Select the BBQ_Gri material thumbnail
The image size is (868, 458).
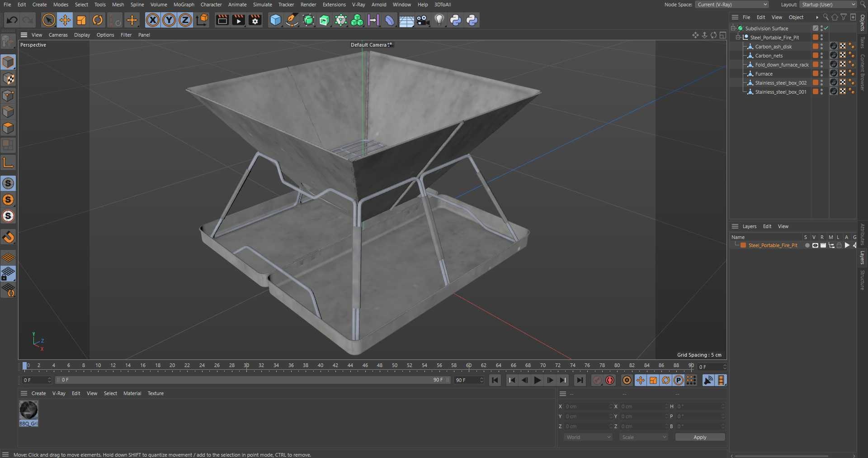point(28,410)
